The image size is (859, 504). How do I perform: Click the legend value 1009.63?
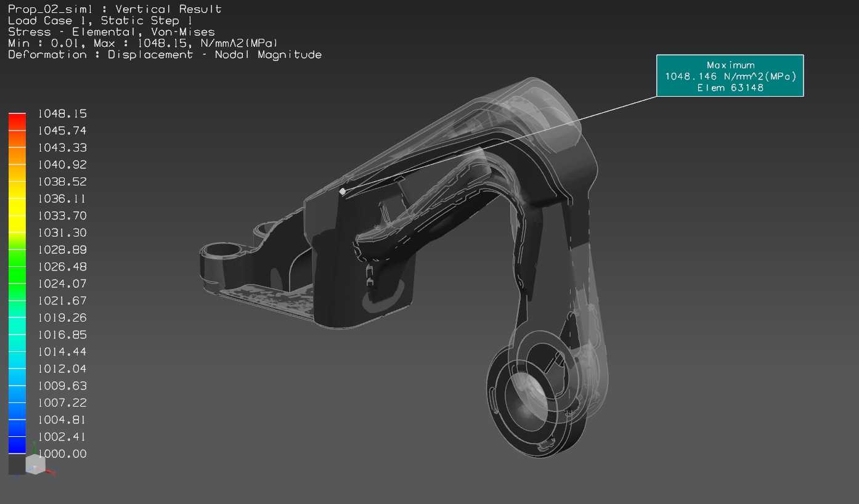pos(62,386)
